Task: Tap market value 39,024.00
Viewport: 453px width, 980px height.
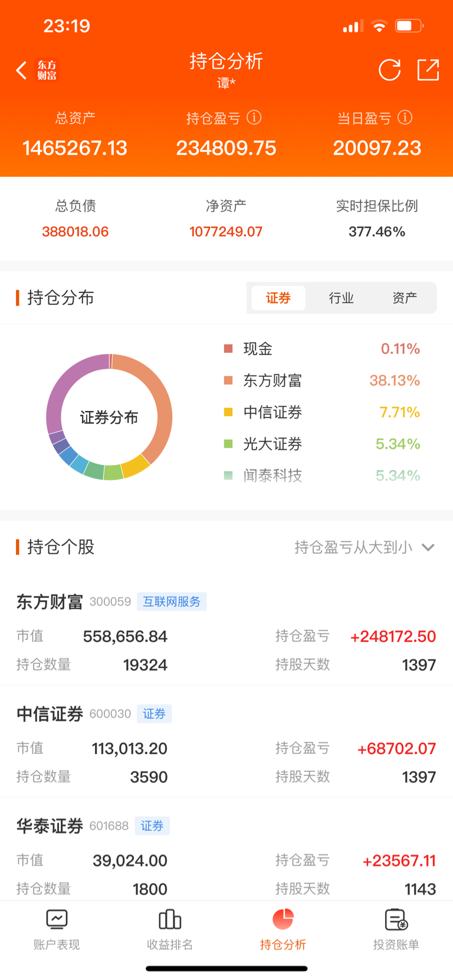Action: click(130, 860)
